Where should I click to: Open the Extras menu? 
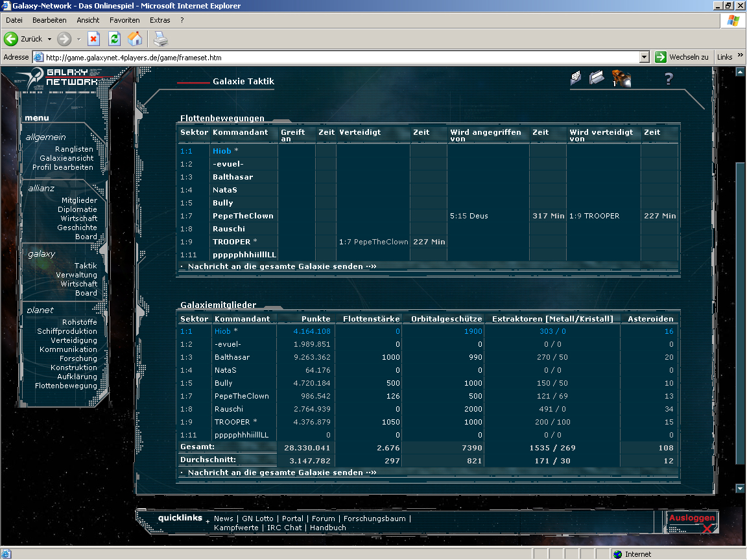[160, 20]
